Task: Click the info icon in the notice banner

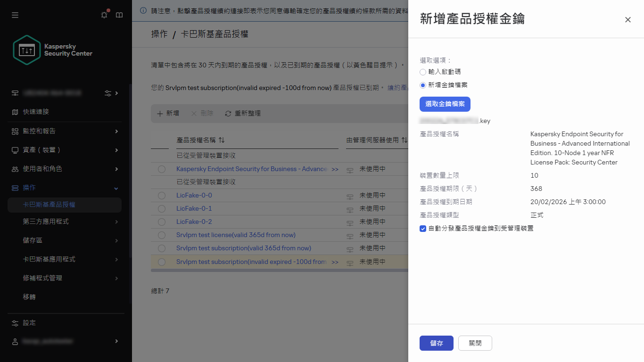Action: [x=143, y=10]
